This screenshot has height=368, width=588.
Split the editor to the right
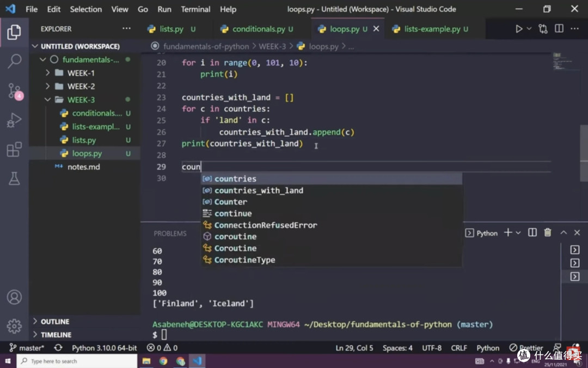click(559, 28)
